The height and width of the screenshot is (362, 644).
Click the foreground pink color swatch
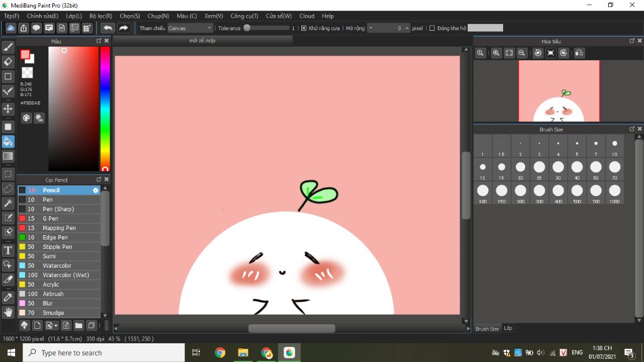point(25,55)
